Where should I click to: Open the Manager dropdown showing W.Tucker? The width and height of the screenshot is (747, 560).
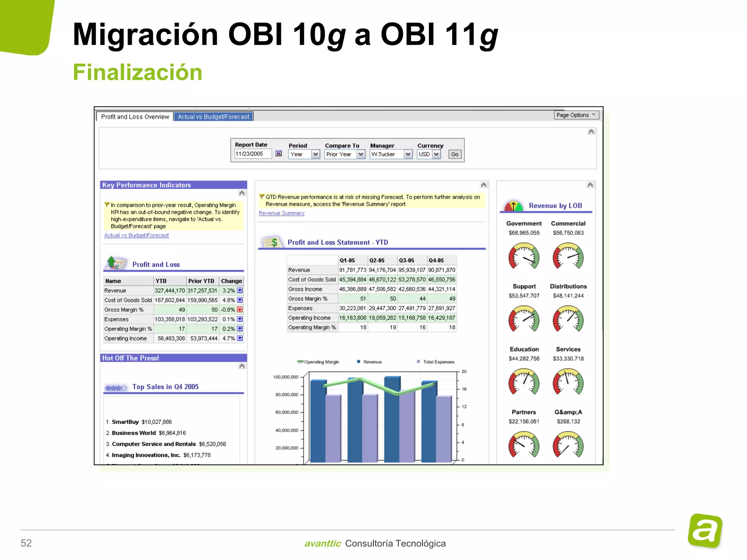391,154
